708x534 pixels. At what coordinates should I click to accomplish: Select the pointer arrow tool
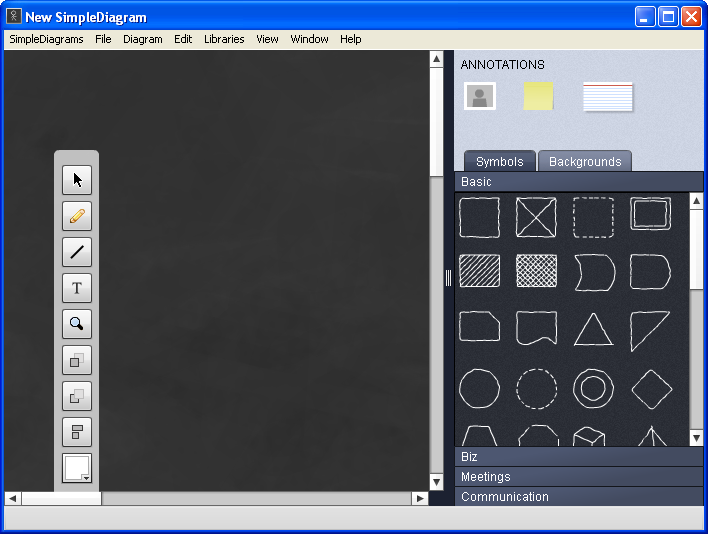pyautogui.click(x=77, y=180)
